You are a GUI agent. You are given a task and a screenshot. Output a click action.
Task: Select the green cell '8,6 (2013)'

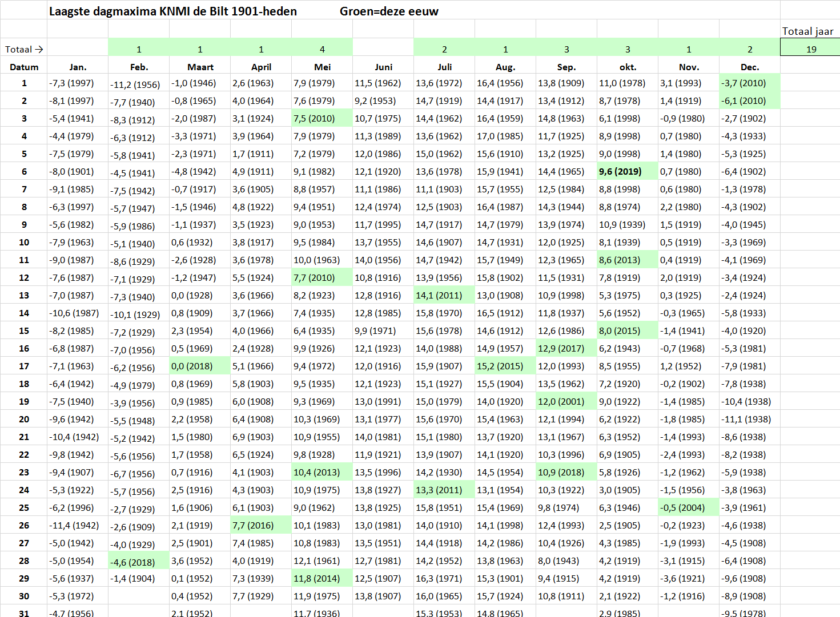pyautogui.click(x=628, y=260)
